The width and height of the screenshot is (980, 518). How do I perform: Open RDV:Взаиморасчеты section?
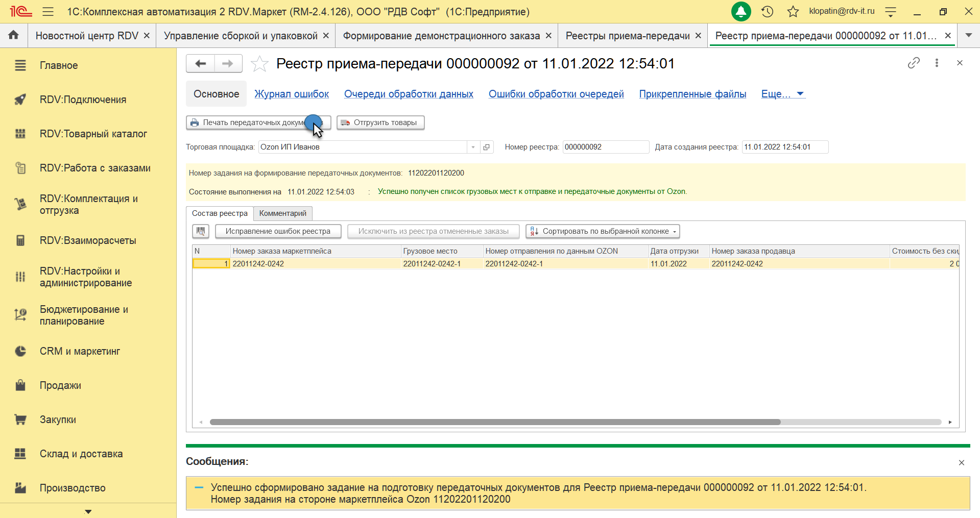(x=88, y=240)
